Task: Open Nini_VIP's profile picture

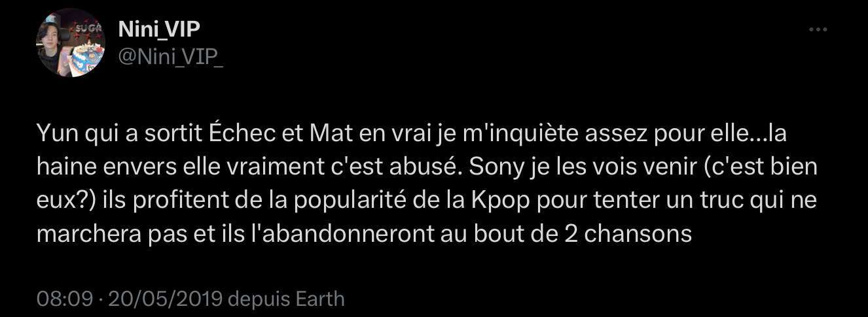Action: click(71, 42)
